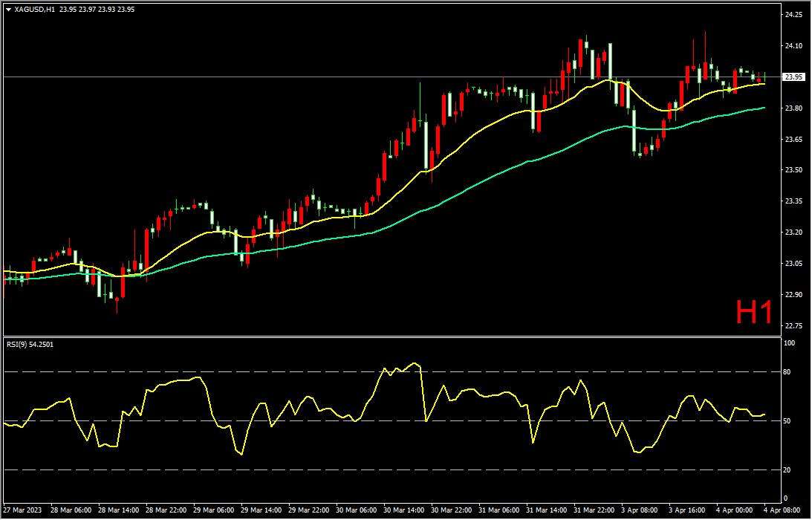Click the 30 Mar 22:00 time label
Screen dimensions: 812x520
452,510
